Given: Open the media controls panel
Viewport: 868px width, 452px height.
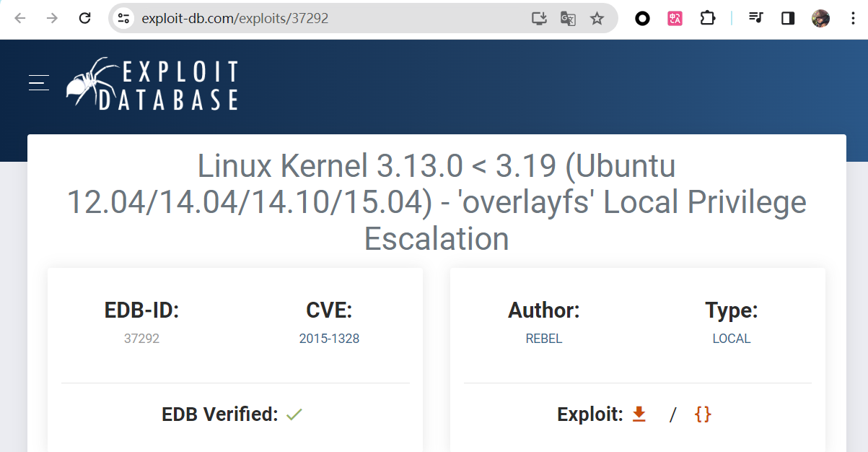Looking at the screenshot, I should [x=755, y=18].
